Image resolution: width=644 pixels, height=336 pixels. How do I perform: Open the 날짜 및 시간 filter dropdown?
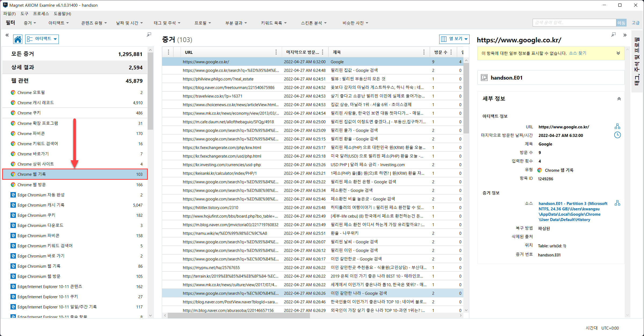[129, 23]
